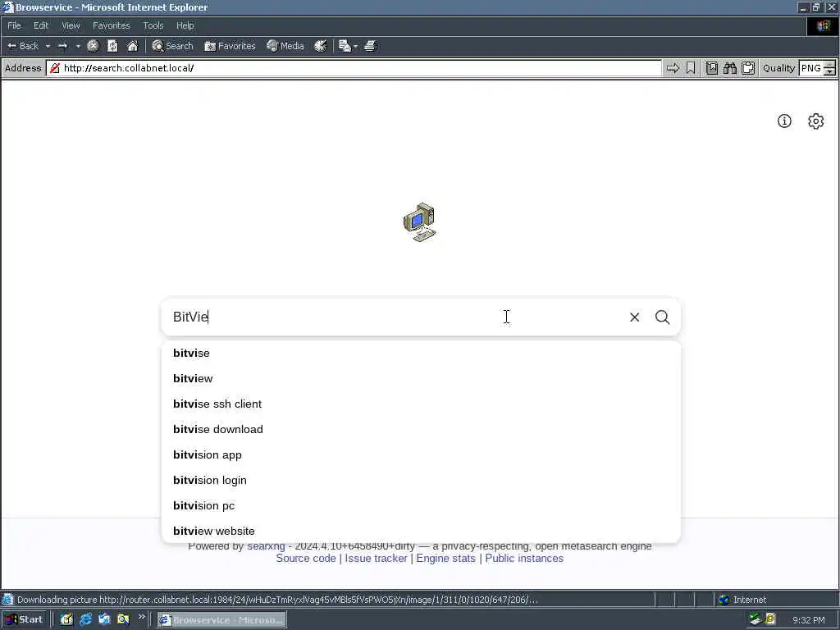This screenshot has width=840, height=630.
Task: Click the clipboard paste icon
Action: pos(748,68)
